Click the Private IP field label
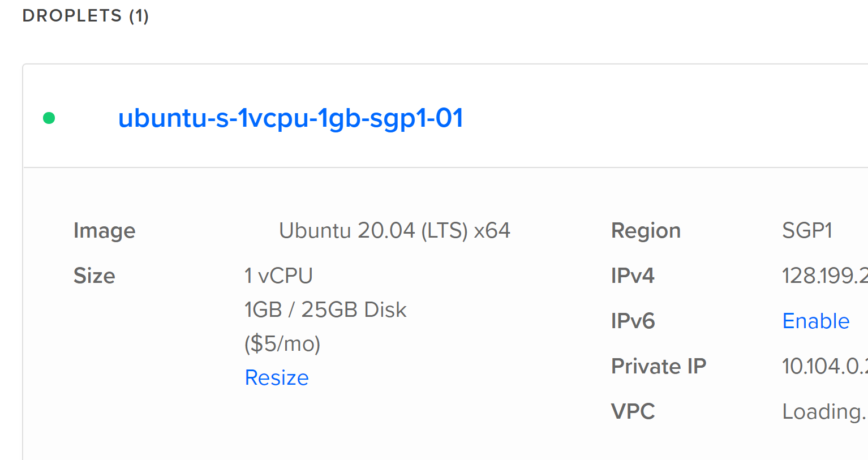 [x=659, y=367]
